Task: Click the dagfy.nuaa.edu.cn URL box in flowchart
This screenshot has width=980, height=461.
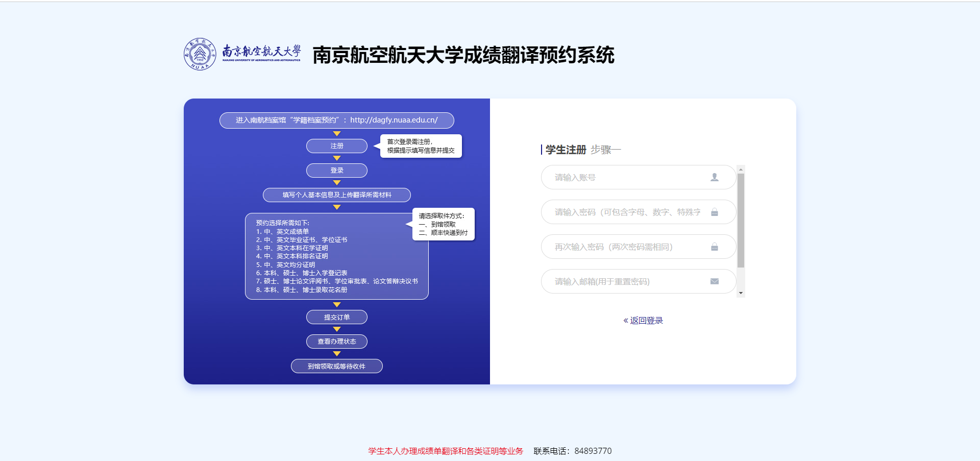Action: click(337, 120)
